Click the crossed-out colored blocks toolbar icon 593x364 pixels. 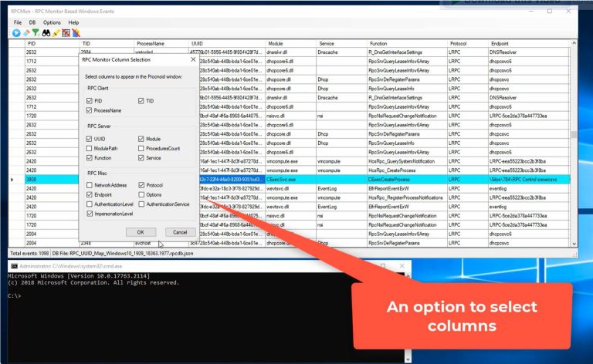tap(76, 33)
